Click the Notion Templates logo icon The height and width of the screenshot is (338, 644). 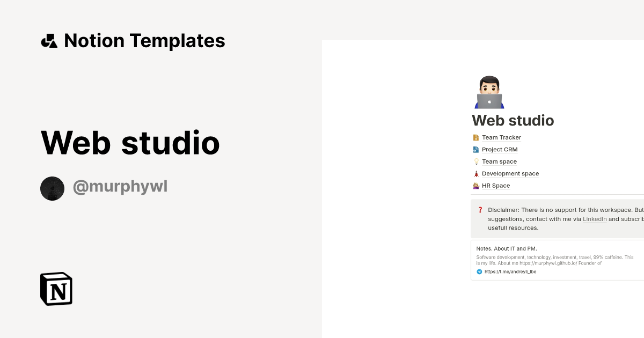(x=49, y=40)
